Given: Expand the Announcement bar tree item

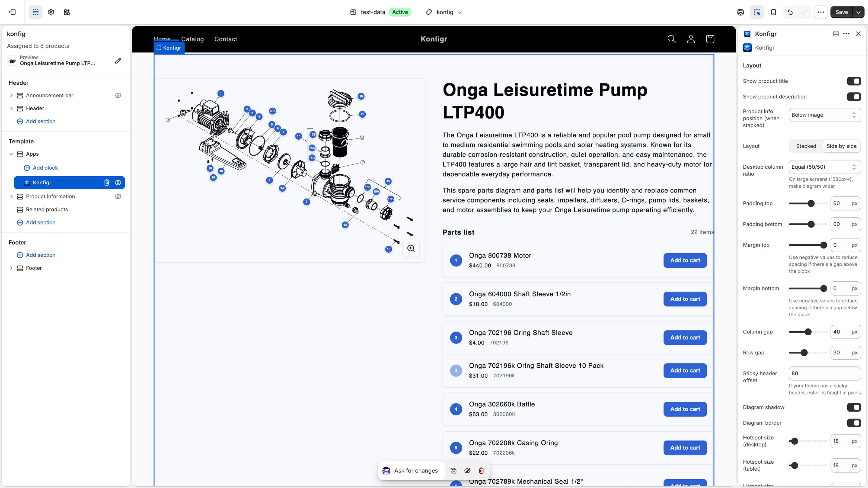Looking at the screenshot, I should pyautogui.click(x=11, y=95).
